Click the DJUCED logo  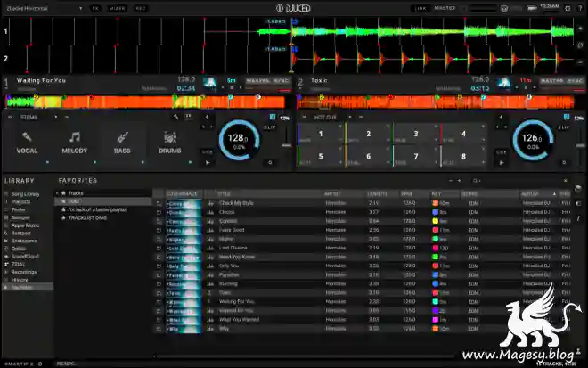[x=293, y=8]
